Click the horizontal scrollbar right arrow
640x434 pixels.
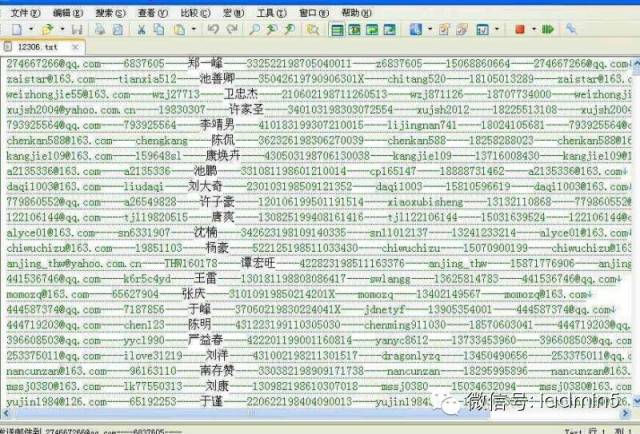coord(625,413)
